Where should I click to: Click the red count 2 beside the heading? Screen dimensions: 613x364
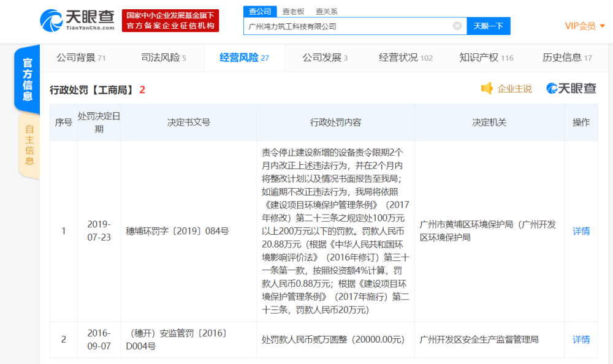(142, 90)
